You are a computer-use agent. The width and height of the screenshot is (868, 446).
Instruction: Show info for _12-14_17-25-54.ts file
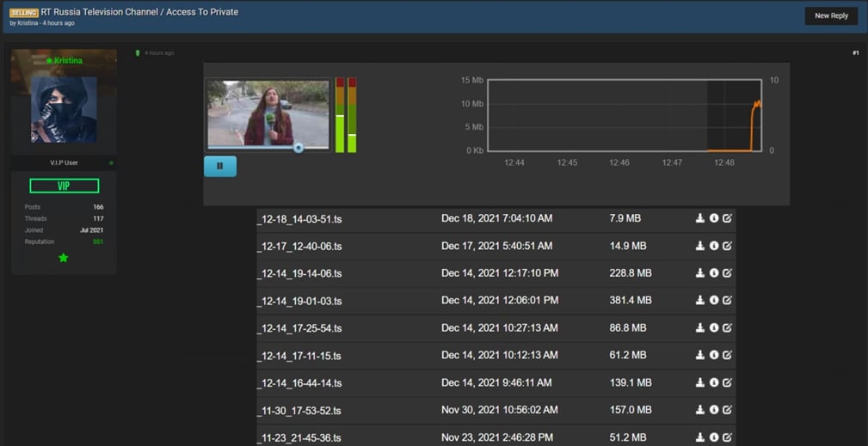click(x=713, y=328)
